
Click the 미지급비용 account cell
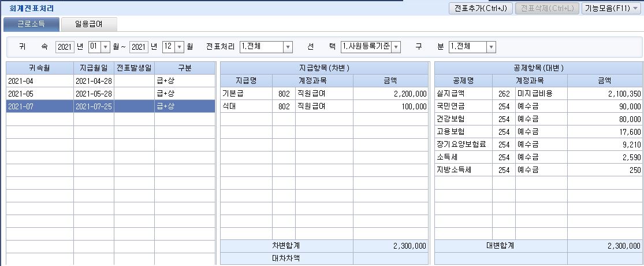541,94
